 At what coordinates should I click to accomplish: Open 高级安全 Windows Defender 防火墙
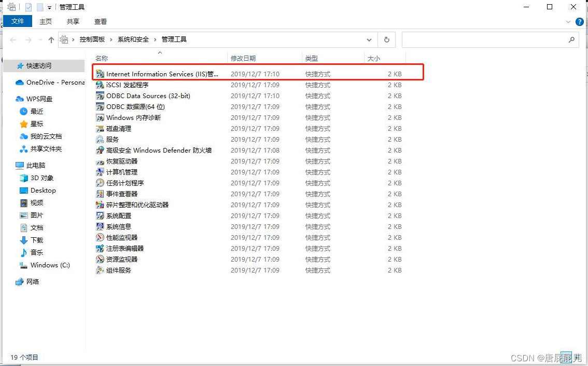click(159, 151)
